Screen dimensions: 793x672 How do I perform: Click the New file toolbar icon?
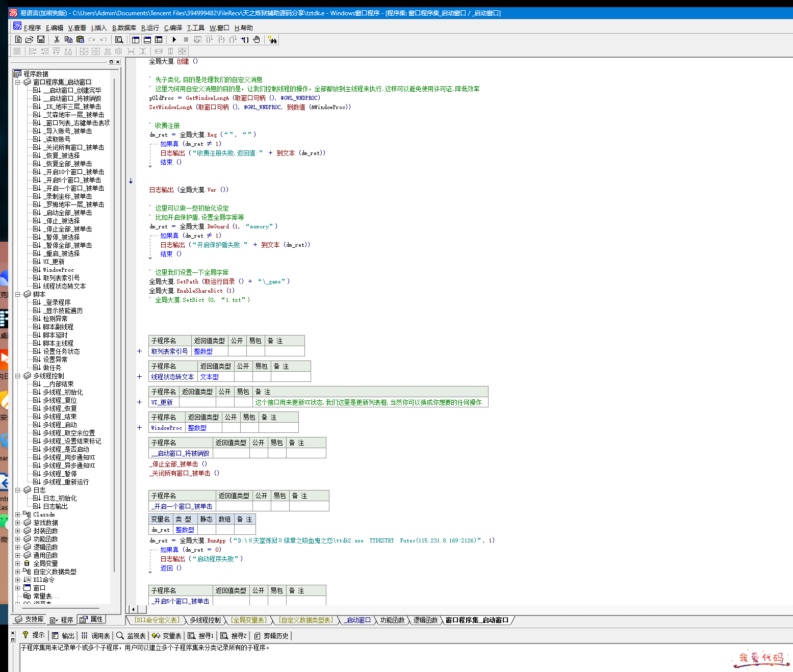click(x=18, y=40)
